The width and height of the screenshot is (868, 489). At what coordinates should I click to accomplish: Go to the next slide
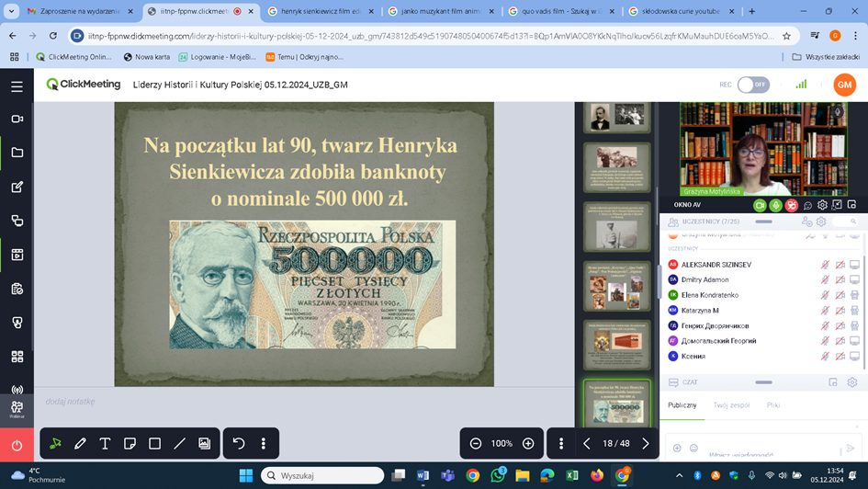[x=645, y=444]
